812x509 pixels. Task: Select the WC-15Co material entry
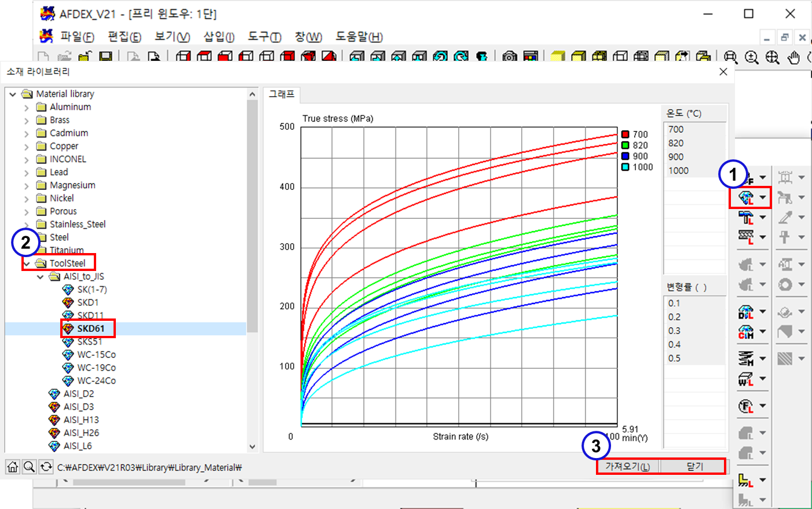pos(96,354)
